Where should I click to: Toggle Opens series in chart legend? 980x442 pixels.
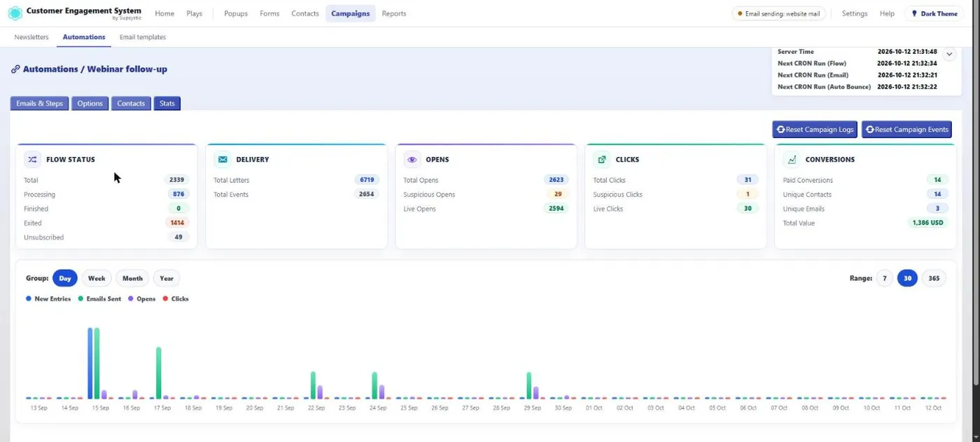141,298
